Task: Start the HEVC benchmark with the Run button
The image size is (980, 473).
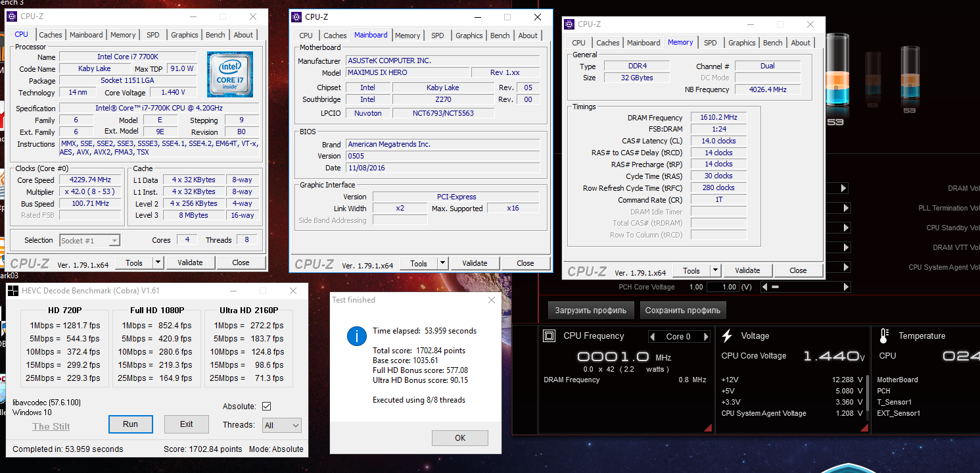Action: click(130, 424)
